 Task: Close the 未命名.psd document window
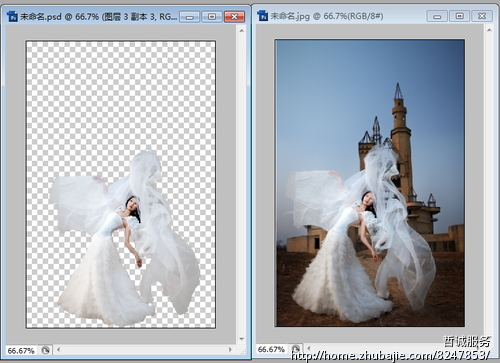point(234,17)
